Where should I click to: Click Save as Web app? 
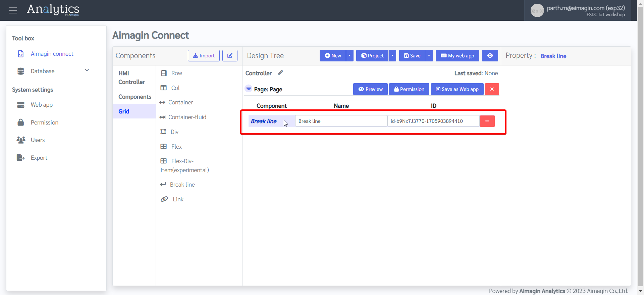[457, 89]
